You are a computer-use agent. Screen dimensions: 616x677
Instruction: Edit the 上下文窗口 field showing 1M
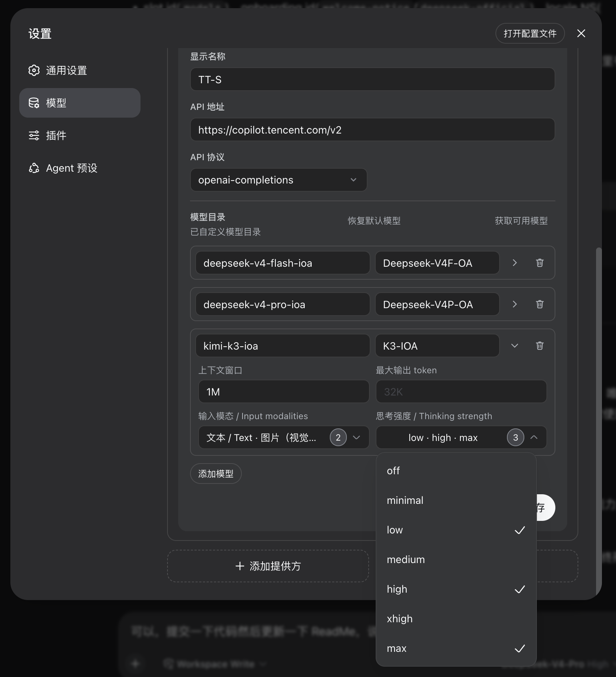pos(284,391)
